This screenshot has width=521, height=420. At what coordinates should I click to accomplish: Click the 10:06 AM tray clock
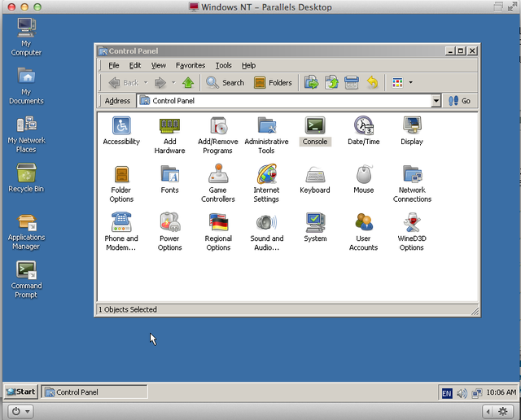click(x=501, y=392)
